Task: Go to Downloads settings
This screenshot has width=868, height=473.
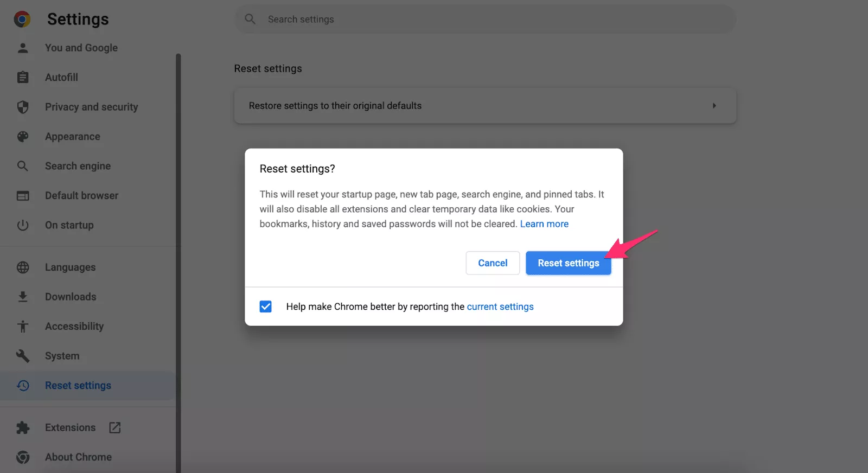Action: click(x=71, y=297)
